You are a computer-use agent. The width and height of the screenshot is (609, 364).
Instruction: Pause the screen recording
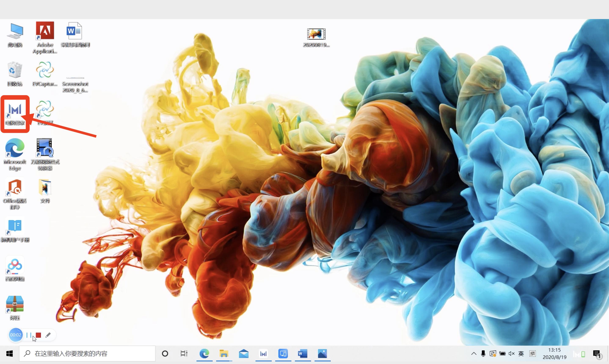pyautogui.click(x=29, y=335)
